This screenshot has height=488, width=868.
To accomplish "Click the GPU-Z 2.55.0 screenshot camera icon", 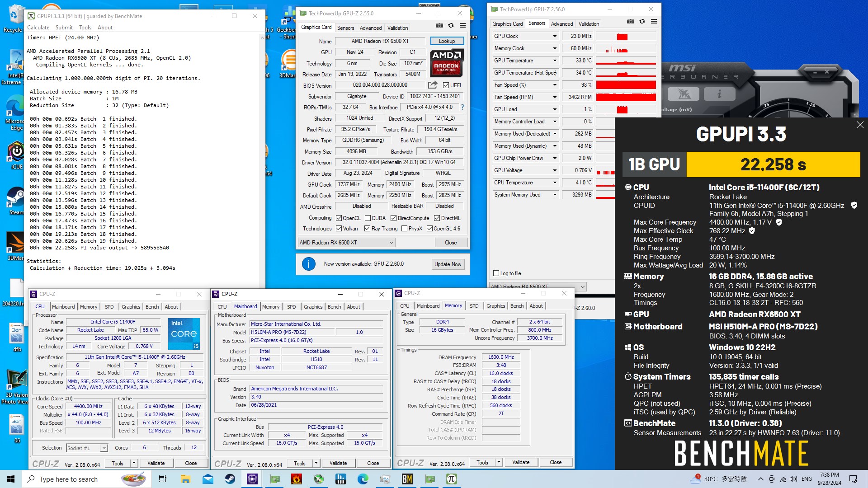I will click(439, 26).
